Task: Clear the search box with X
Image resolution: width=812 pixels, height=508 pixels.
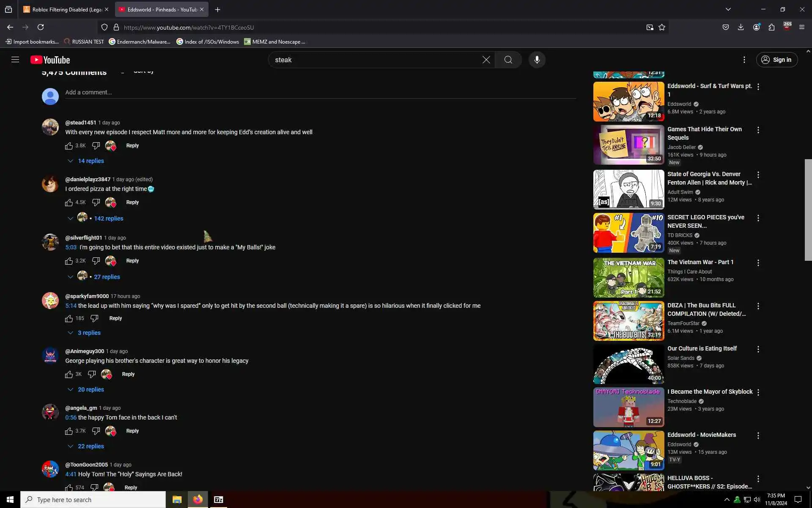Action: tap(486, 60)
